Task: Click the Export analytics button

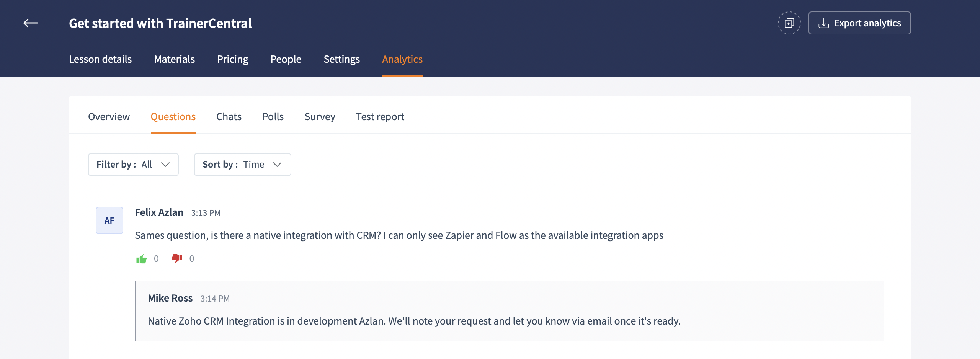Action: pyautogui.click(x=859, y=23)
